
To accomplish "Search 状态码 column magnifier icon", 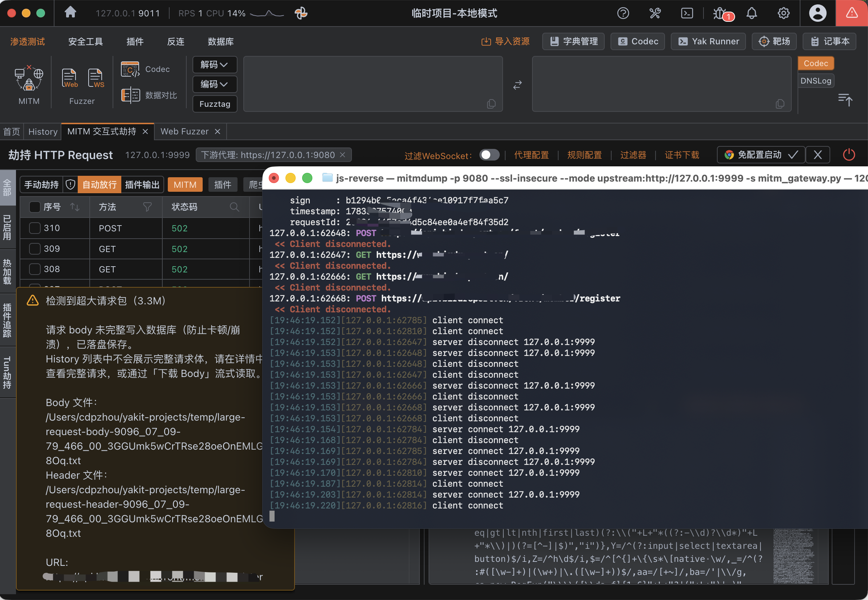I will [x=234, y=207].
